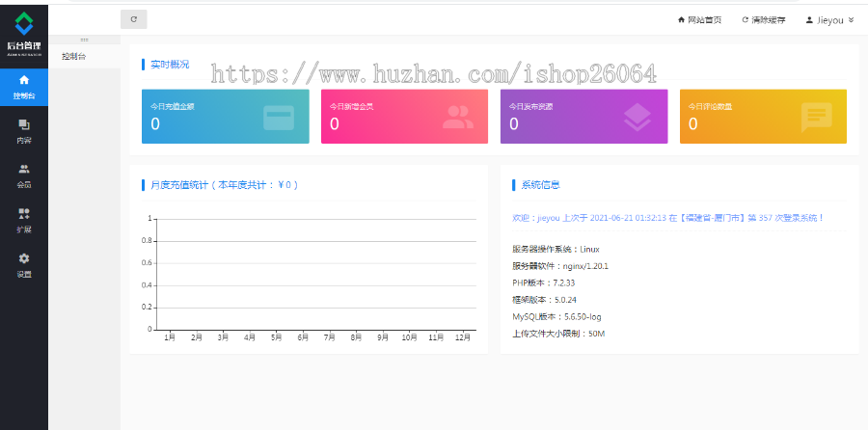The width and height of the screenshot is (868, 430).
Task: Click the home icon beside 网站首页
Action: (x=682, y=20)
